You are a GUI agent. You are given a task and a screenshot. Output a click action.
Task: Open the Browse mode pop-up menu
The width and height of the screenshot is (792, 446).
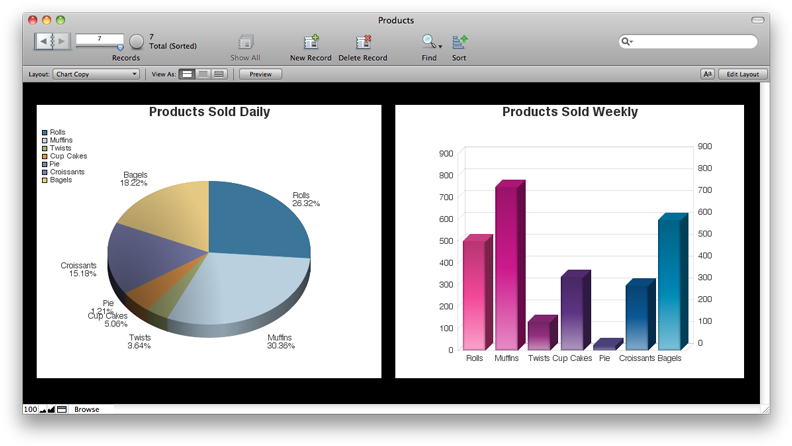(x=86, y=410)
